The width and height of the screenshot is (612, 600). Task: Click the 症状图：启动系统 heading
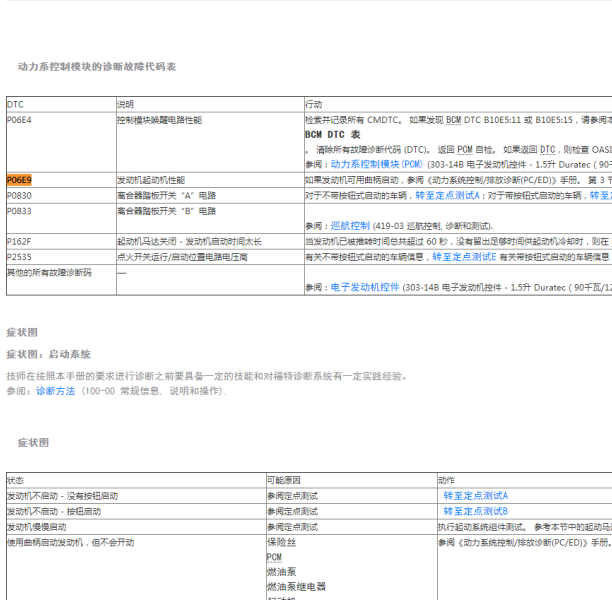point(48,354)
